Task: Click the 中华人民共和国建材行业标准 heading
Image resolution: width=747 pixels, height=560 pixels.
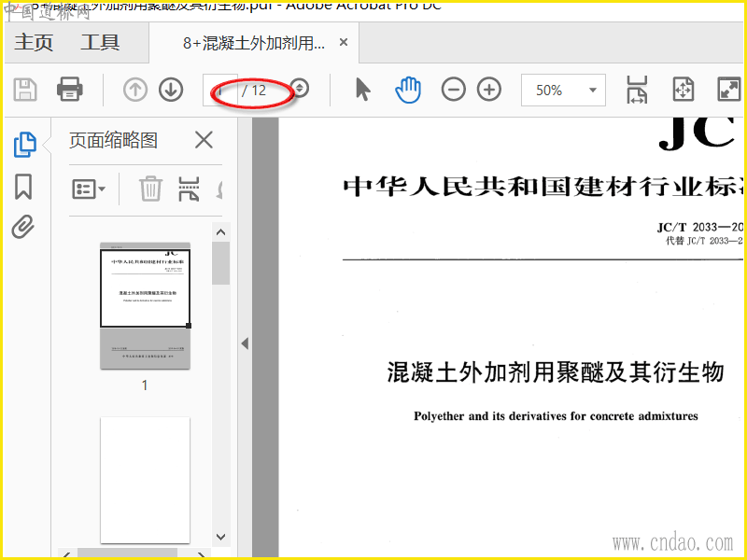Action: click(x=544, y=186)
